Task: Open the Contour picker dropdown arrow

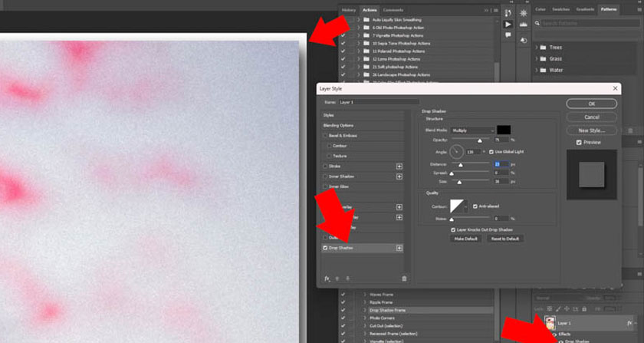Action: 466,206
